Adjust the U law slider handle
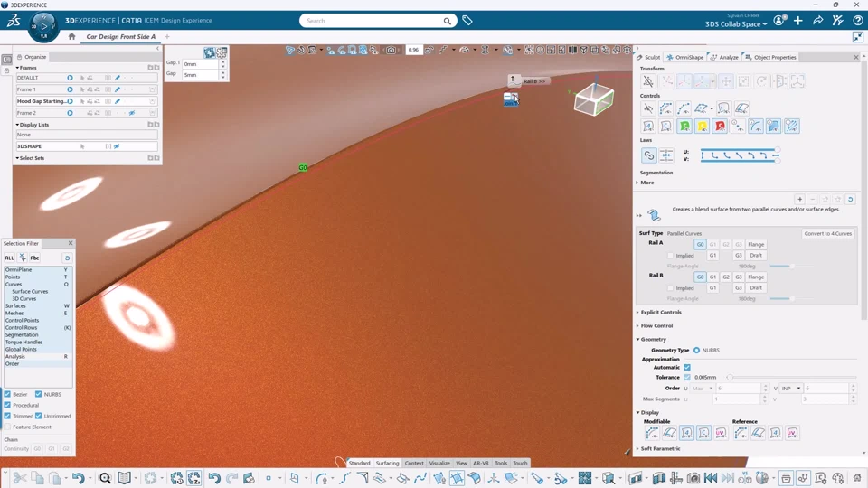Image resolution: width=868 pixels, height=488 pixels. [x=778, y=150]
